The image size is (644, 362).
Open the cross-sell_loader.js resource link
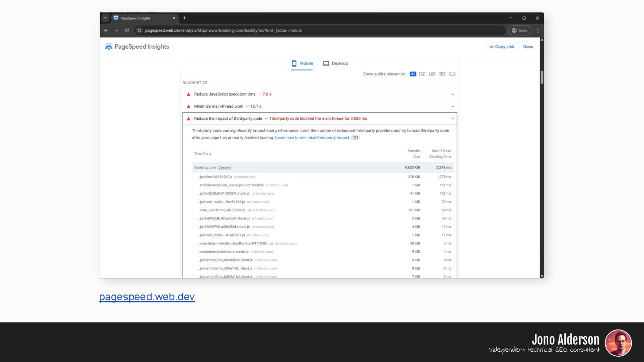point(231,185)
